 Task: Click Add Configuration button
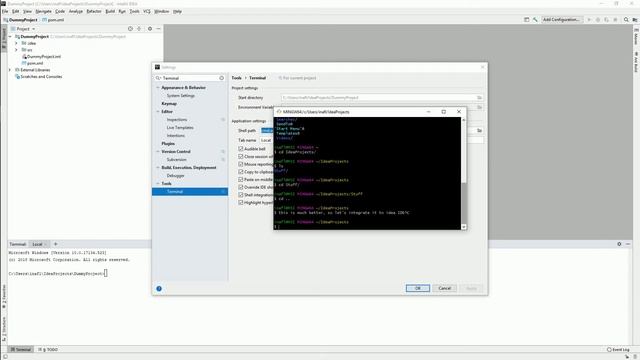(562, 20)
